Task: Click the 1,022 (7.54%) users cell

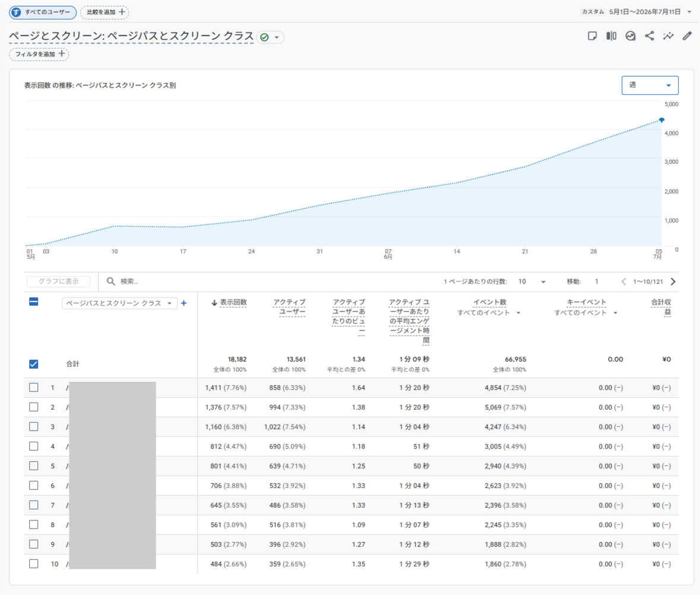Action: 285,427
